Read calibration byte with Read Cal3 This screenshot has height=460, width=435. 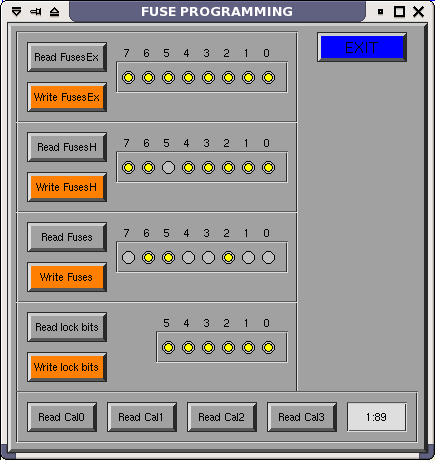[302, 417]
